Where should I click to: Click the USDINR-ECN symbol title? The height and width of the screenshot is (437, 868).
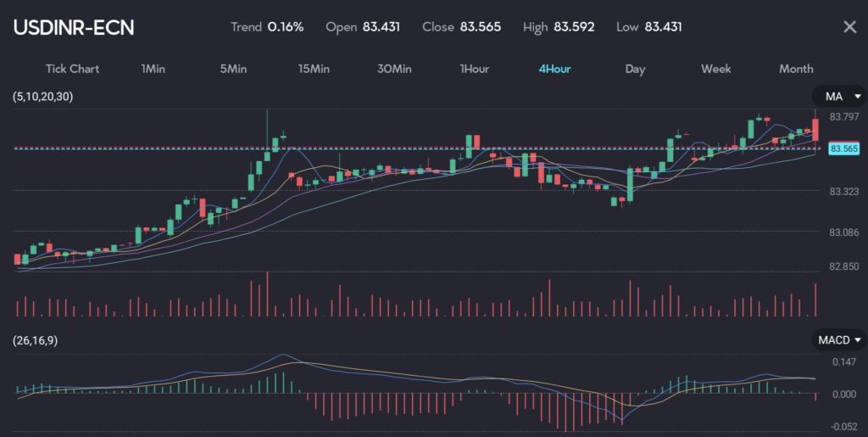click(74, 27)
